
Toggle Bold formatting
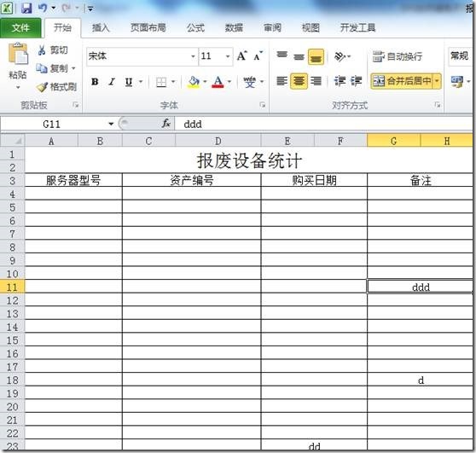[x=95, y=82]
